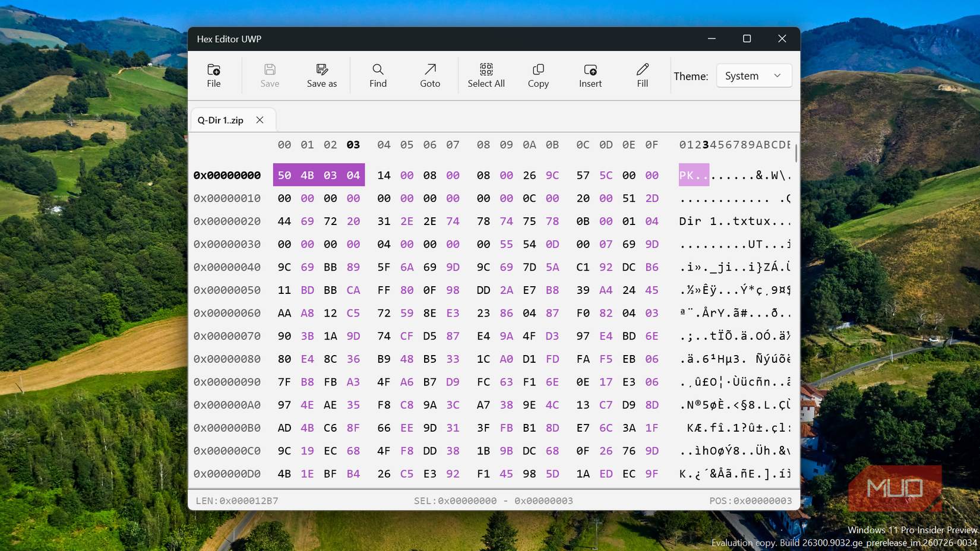The image size is (980, 551).
Task: Select offset row 0x00000060
Action: tap(227, 313)
